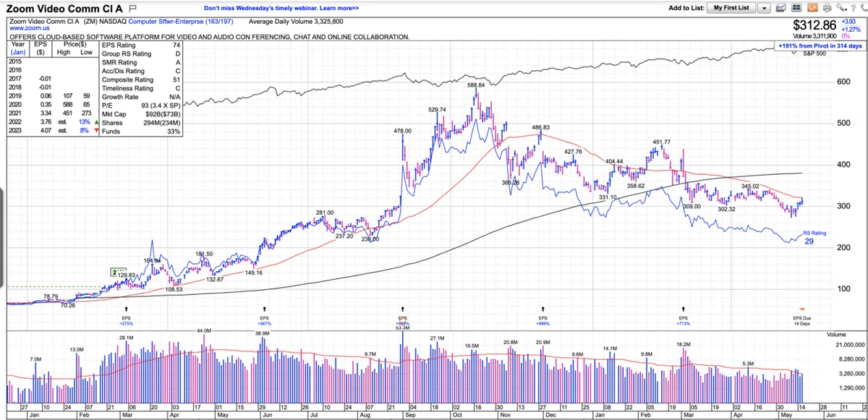Click the orange pattern recognition icon
Screen dimensions: 868x420
[x=812, y=8]
